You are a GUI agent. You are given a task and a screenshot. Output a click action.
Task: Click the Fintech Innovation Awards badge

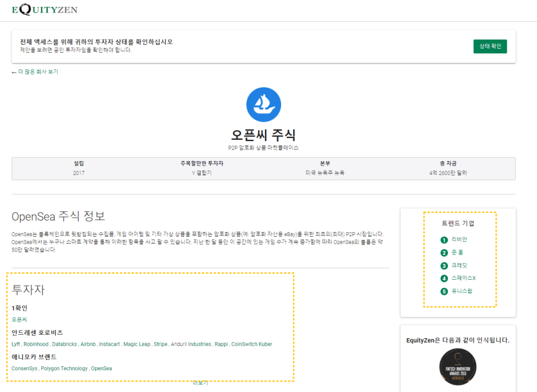click(x=458, y=367)
